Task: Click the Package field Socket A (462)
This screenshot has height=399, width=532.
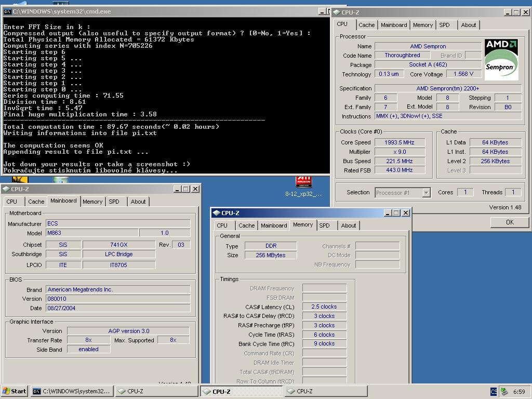Action: pyautogui.click(x=428, y=64)
